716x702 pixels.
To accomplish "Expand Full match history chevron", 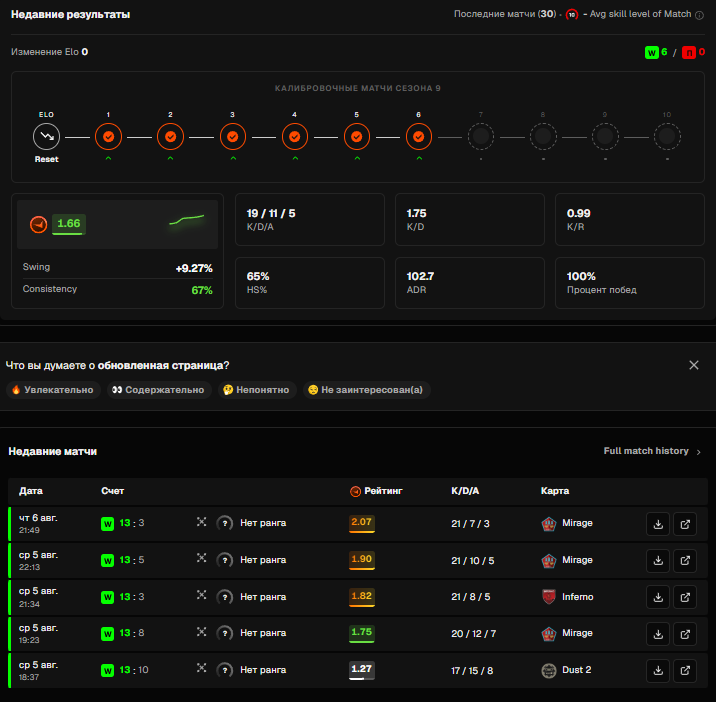I will pos(699,452).
